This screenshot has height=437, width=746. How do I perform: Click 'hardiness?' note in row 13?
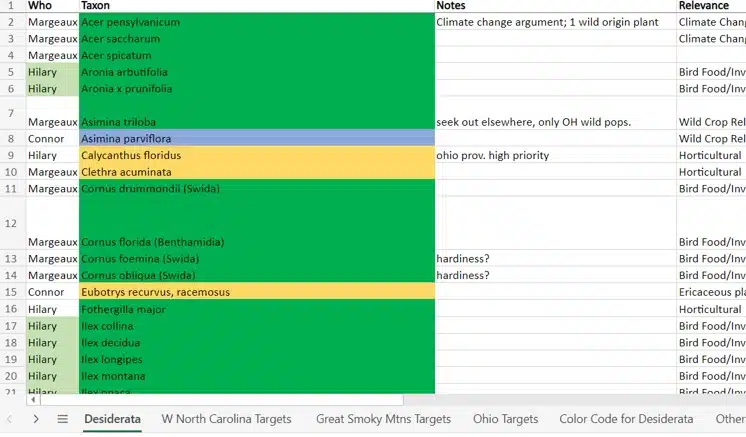coord(556,258)
